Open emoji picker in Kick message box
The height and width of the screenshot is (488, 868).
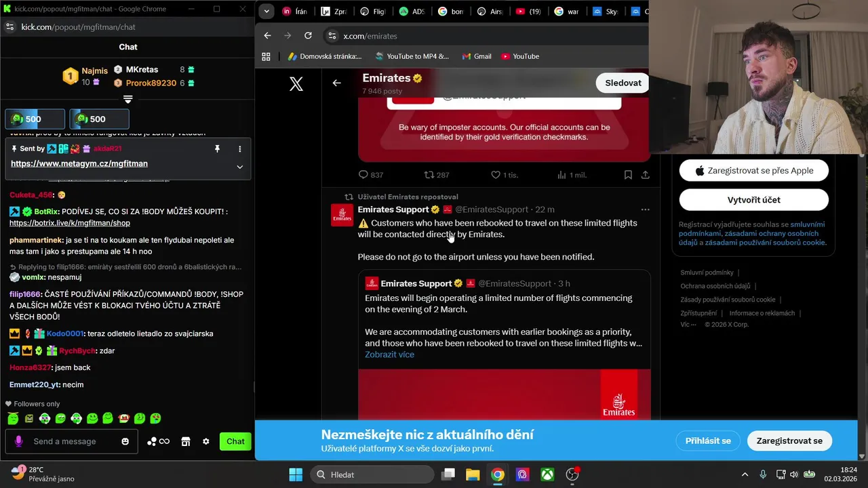coord(125,441)
